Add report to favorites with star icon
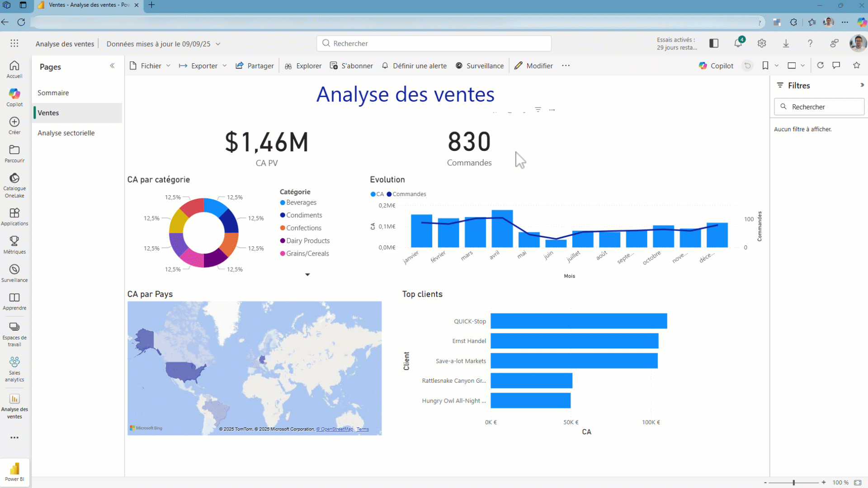Viewport: 868px width, 488px height. click(x=856, y=66)
